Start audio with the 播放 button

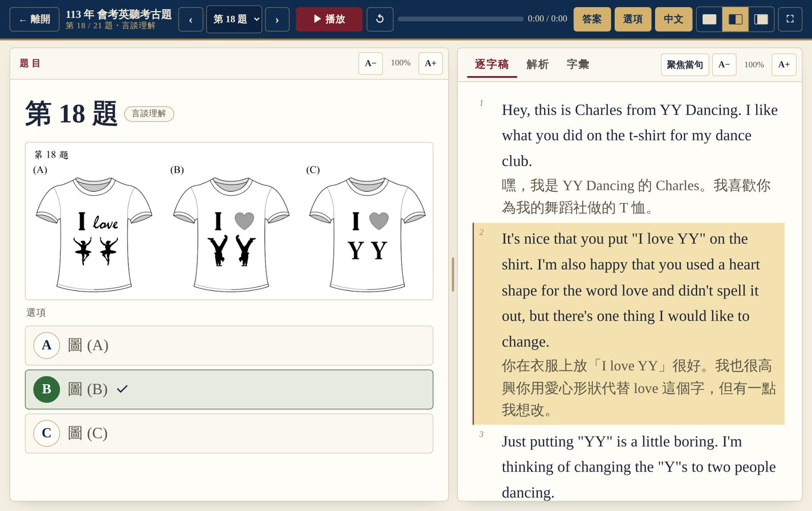tap(329, 19)
